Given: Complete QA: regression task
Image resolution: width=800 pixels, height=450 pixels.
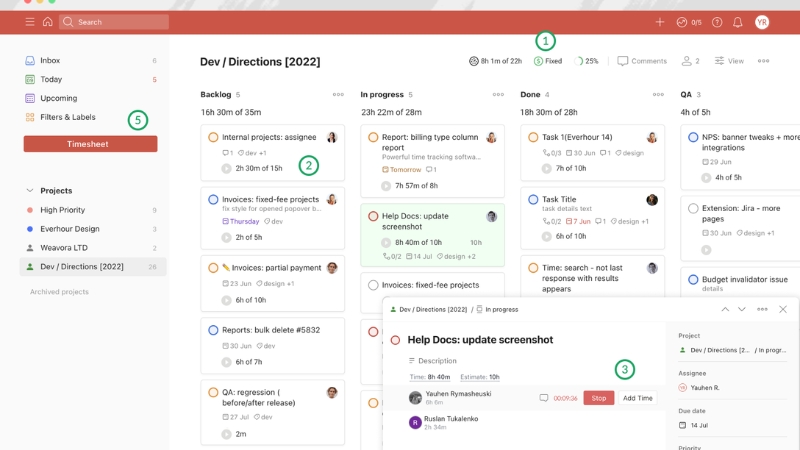Looking at the screenshot, I should tap(213, 392).
